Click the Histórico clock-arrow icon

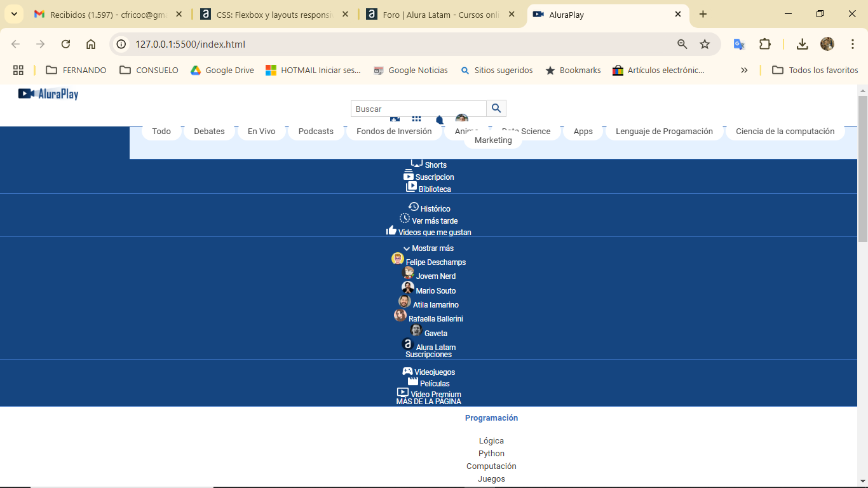[x=413, y=207]
